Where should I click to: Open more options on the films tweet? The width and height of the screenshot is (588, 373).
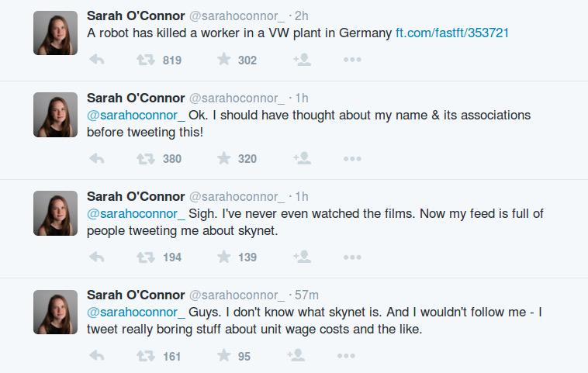[352, 257]
